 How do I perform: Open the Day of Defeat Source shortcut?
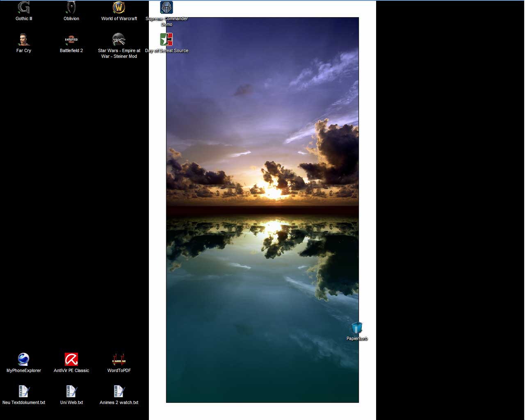167,40
